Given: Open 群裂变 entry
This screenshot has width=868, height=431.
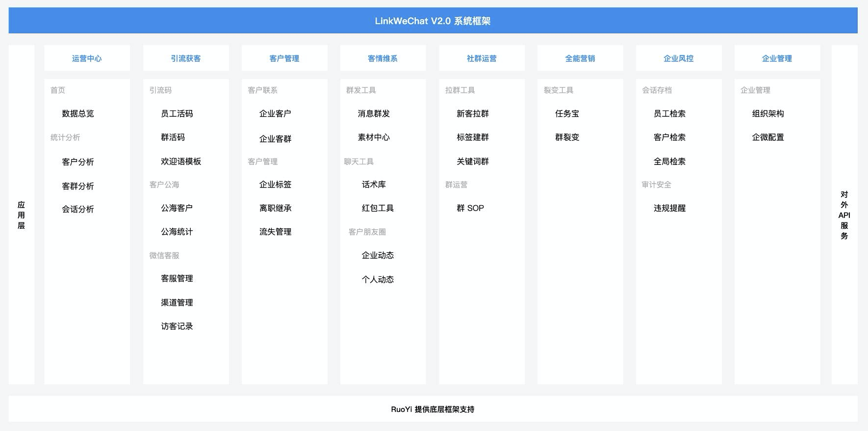Looking at the screenshot, I should point(567,137).
